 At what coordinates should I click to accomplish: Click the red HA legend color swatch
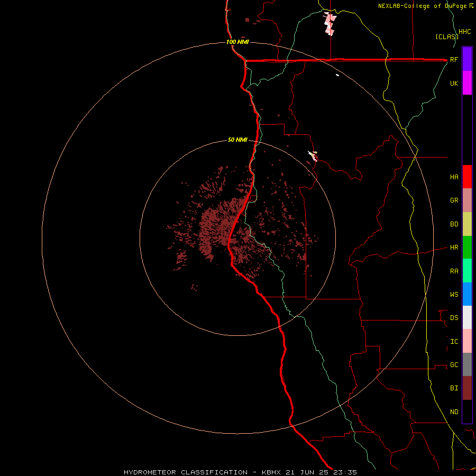click(467, 177)
